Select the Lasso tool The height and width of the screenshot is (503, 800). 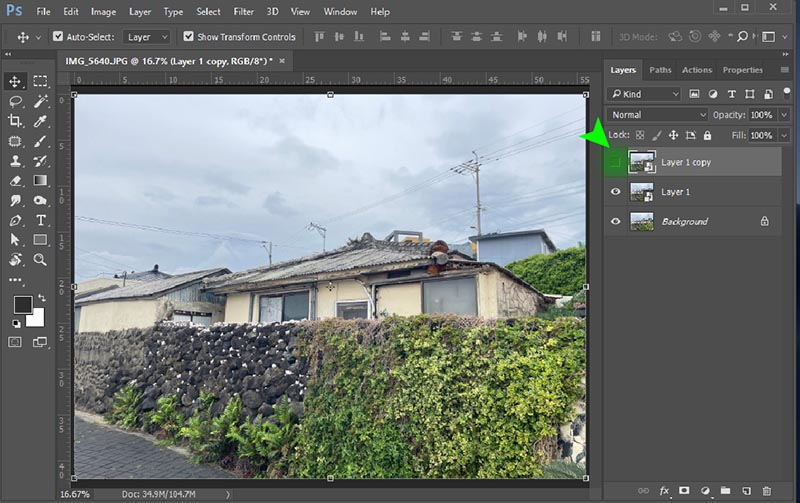[15, 102]
